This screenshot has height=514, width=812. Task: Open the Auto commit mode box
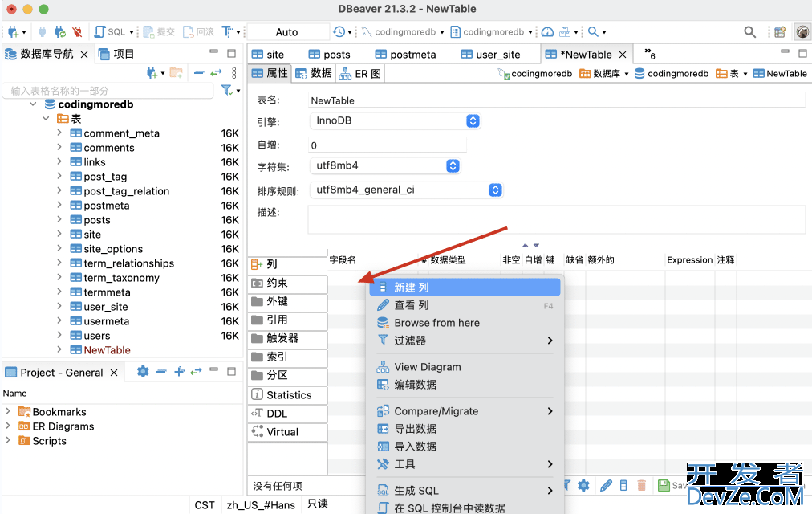point(288,32)
